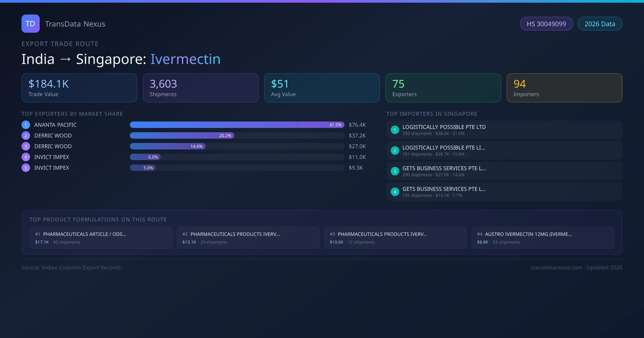Click rank 1 badge beside ANANTA PACIFIC

point(26,125)
